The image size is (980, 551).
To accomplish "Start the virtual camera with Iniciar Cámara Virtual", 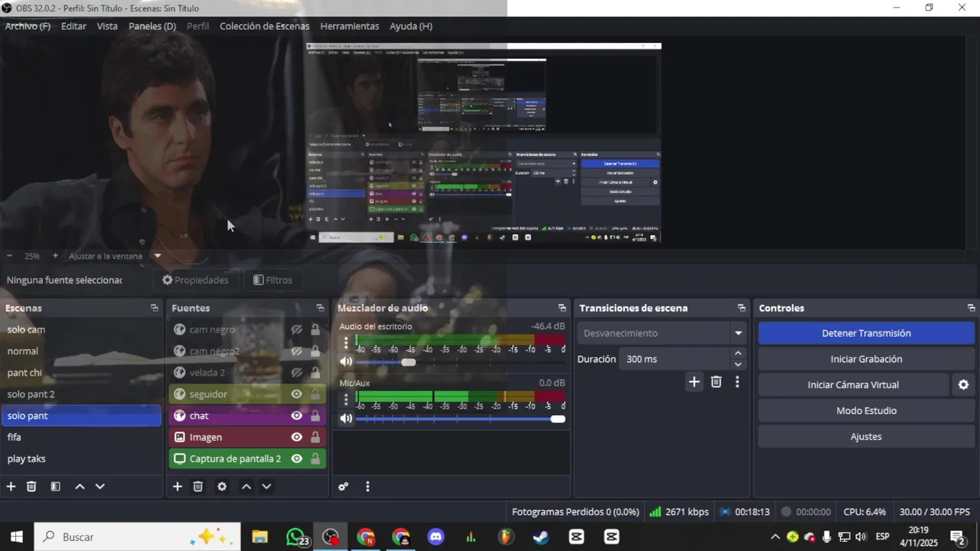I will 853,385.
